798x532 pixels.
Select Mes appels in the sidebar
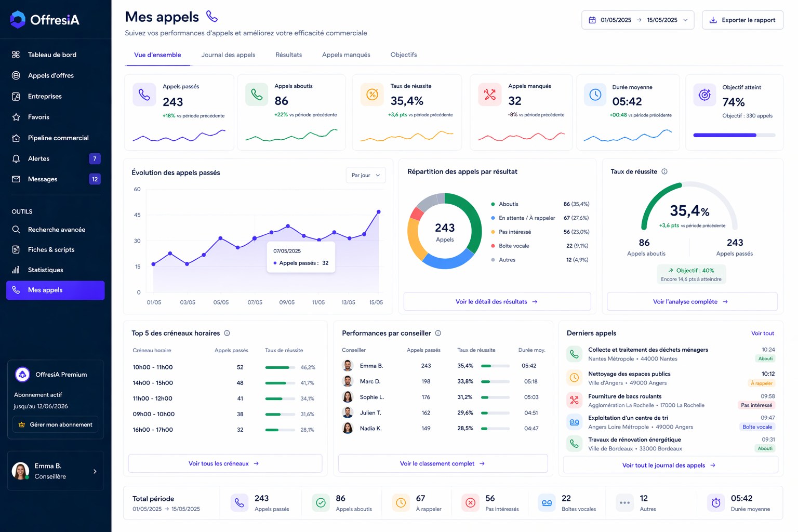tap(56, 290)
